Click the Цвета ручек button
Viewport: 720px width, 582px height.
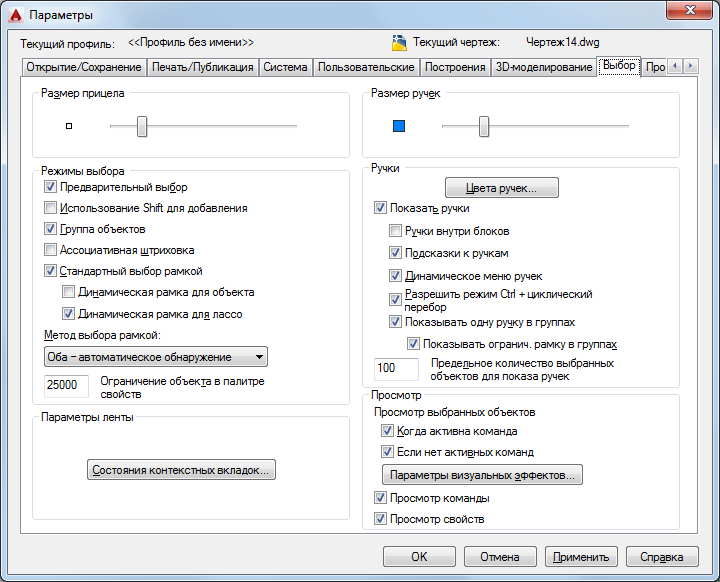(501, 188)
